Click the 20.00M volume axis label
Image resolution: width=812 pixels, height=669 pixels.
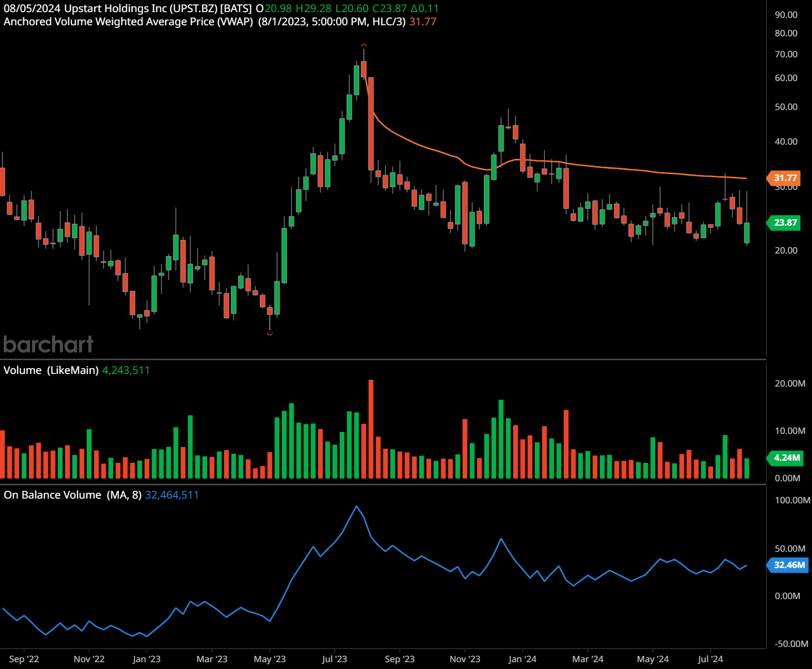click(790, 383)
